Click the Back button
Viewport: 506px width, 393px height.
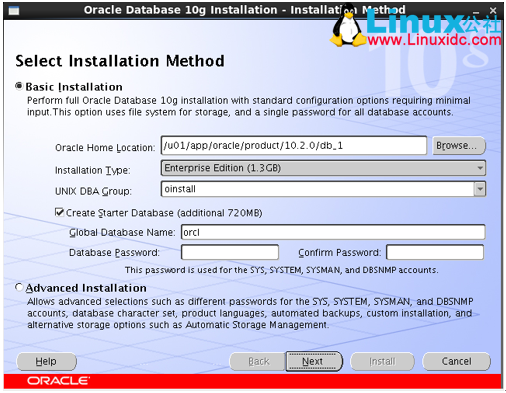click(x=258, y=361)
